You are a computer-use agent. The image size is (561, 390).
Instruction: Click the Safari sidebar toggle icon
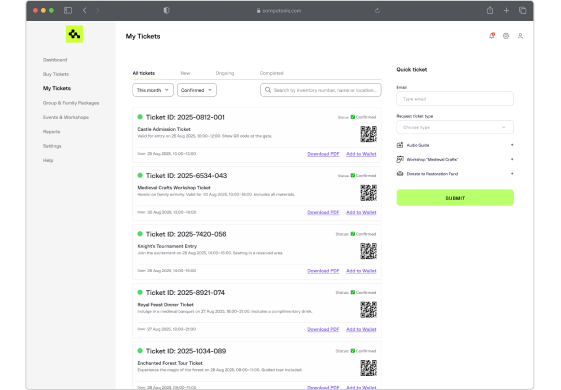click(68, 10)
